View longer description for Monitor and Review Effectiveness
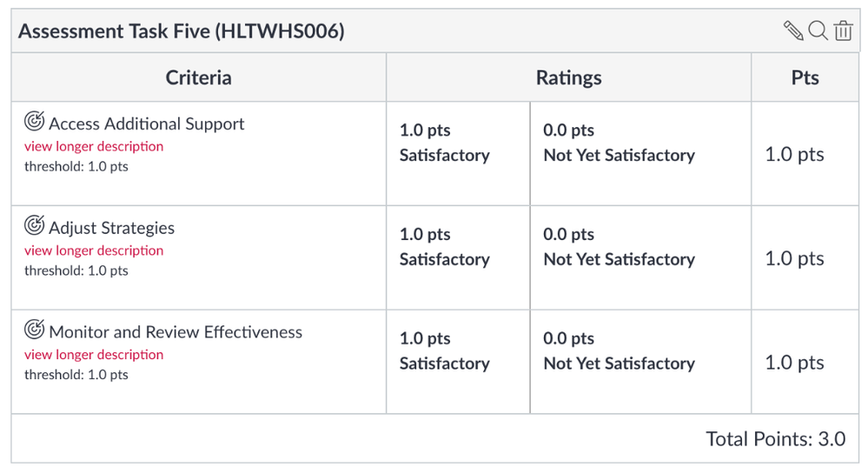Screen dimensions: 868x474 pos(94,355)
